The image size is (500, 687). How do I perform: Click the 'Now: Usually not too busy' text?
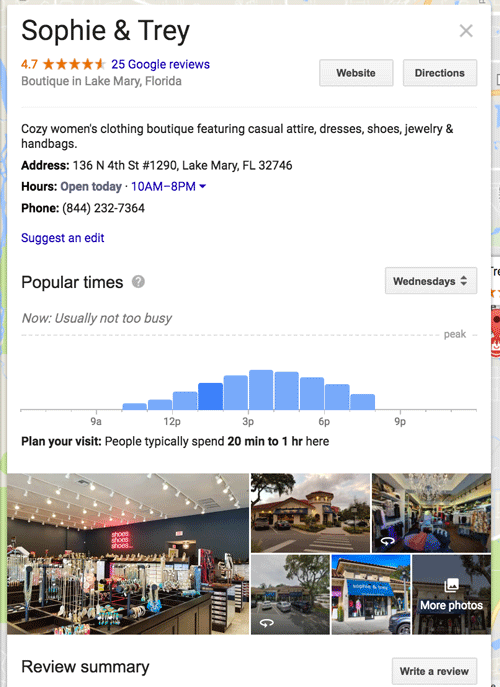click(96, 318)
